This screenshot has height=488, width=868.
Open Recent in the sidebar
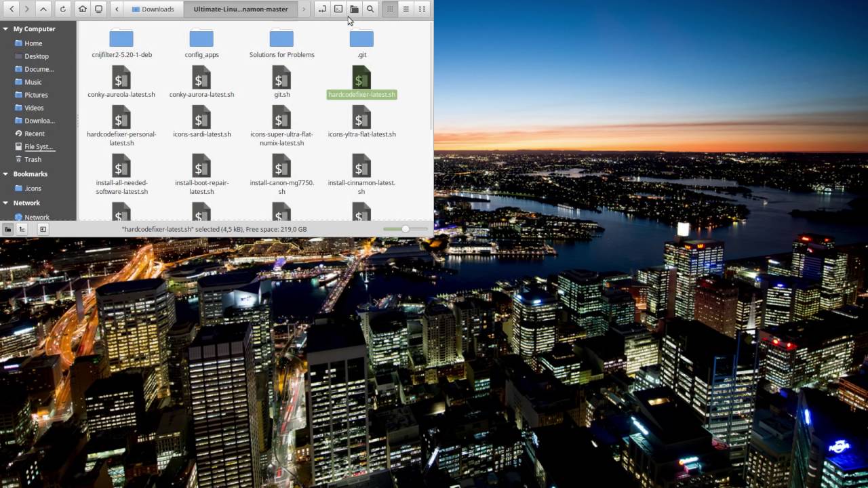(34, 134)
